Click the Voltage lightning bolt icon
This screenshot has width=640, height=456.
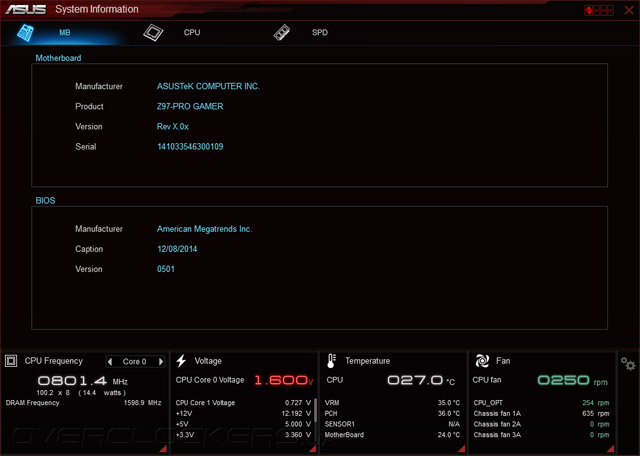tap(181, 361)
